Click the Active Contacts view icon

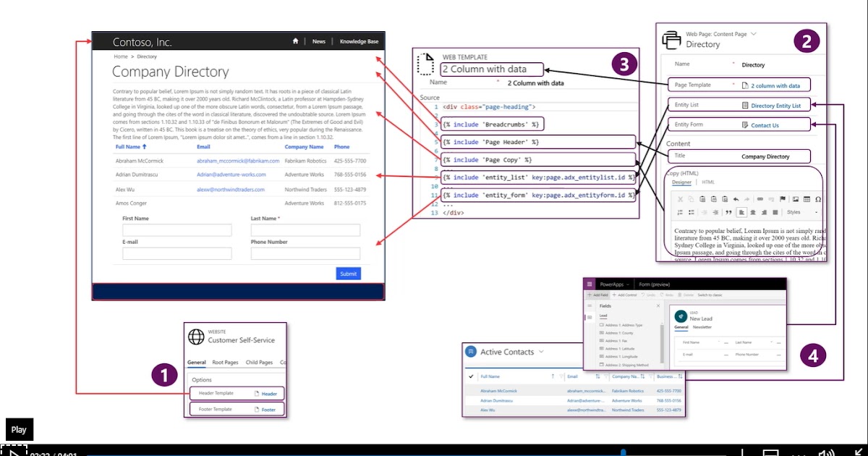pyautogui.click(x=471, y=352)
